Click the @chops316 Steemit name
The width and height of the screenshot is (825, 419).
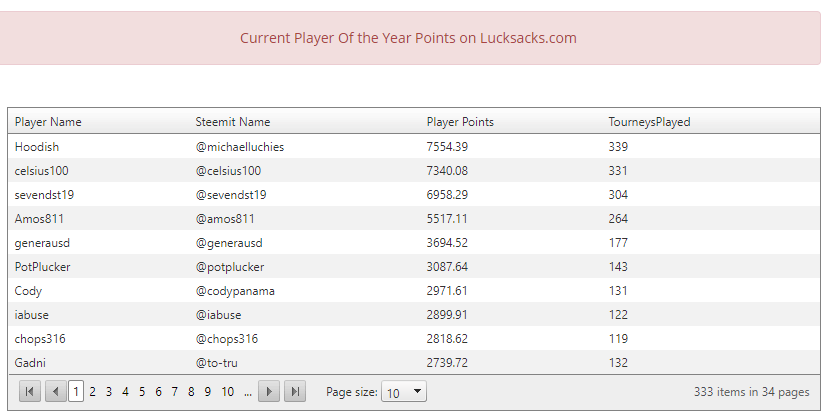227,339
